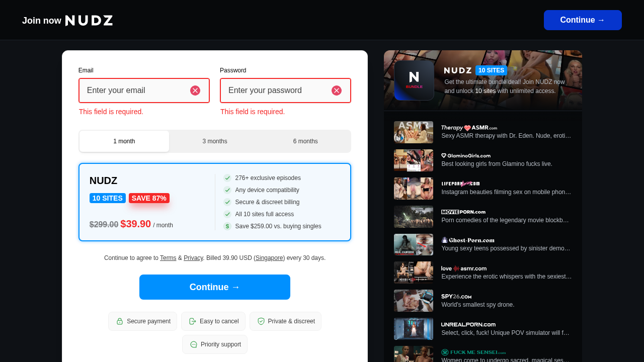Click the UnrealPorn.com logo
This screenshot has width=644, height=362.
(x=468, y=325)
